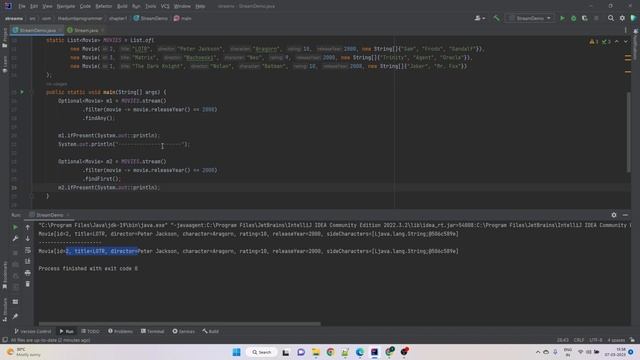
Task: Open the File menu
Action: tap(22, 6)
